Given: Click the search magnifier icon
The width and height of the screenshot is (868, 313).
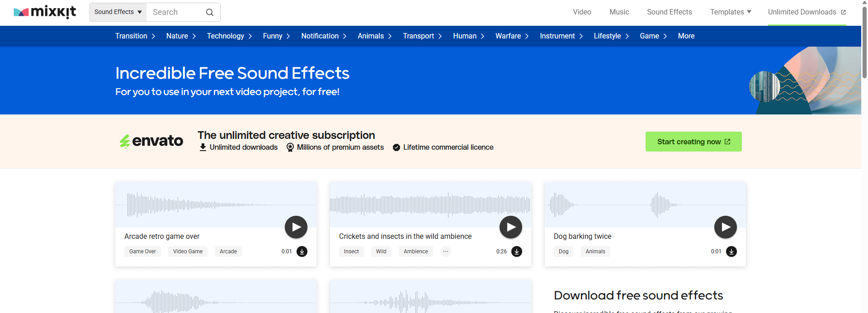Looking at the screenshot, I should (x=210, y=12).
